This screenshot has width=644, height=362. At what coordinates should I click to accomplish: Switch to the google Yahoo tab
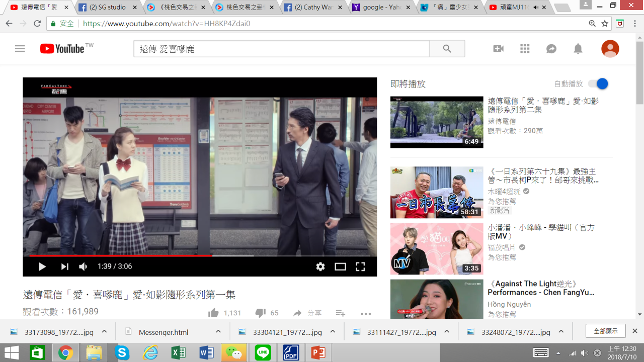pos(381,8)
